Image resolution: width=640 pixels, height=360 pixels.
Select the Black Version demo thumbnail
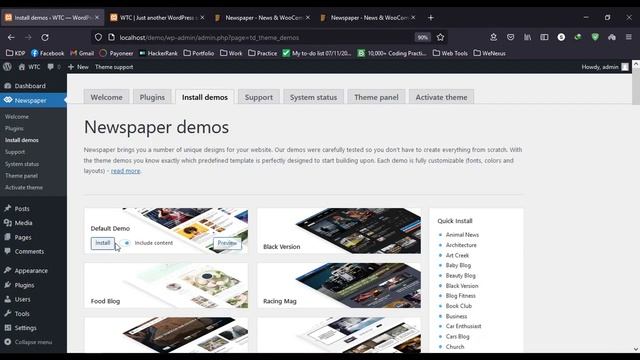pyautogui.click(x=339, y=231)
